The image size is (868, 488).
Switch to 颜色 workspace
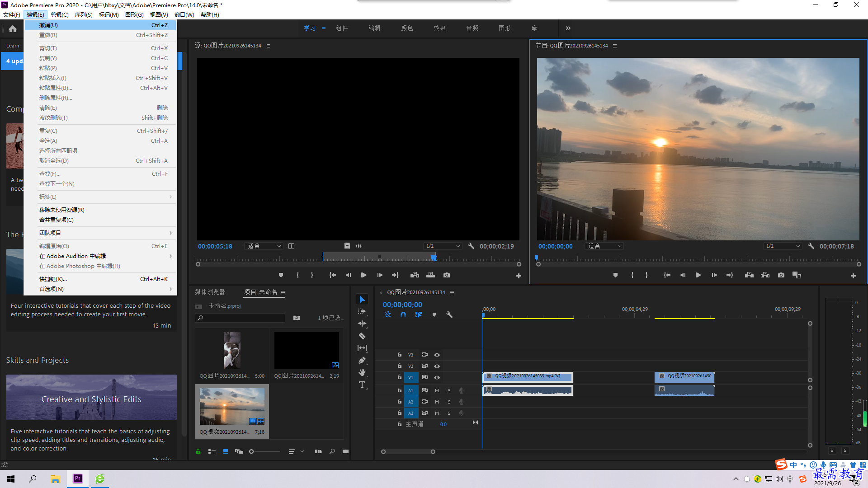(407, 28)
